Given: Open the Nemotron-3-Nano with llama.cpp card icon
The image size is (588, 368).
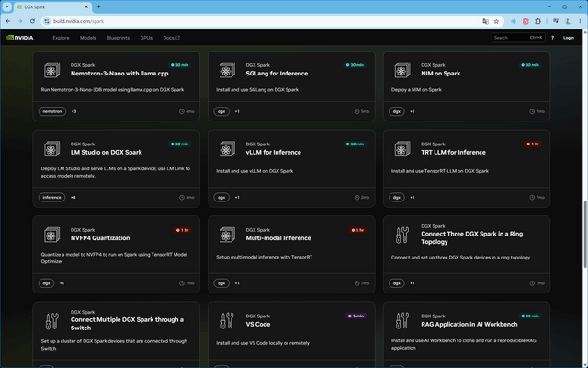Looking at the screenshot, I should coord(51,70).
